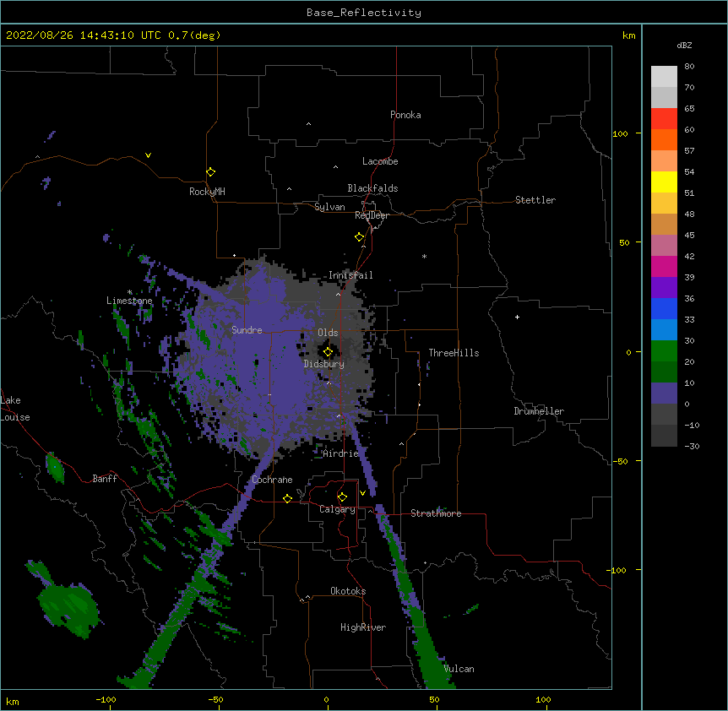
Task: Click the white caret marker below Innisfail
Action: click(338, 294)
